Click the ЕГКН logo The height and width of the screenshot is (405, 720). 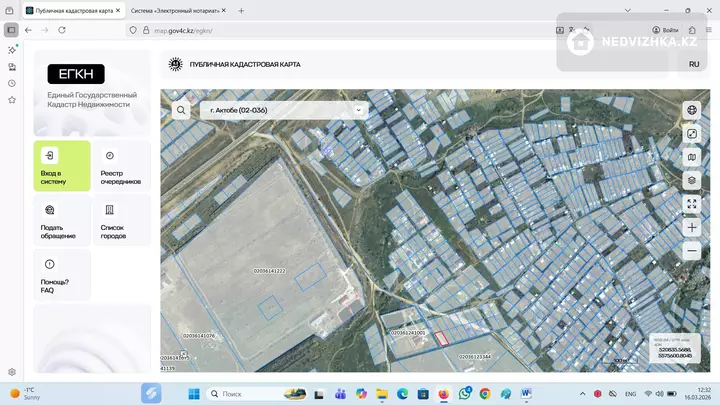click(x=76, y=74)
